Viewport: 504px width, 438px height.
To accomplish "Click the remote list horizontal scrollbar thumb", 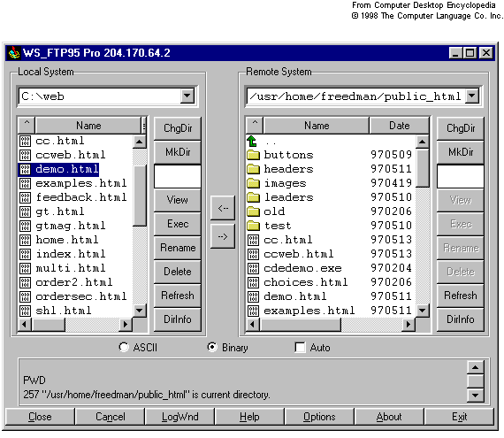I will point(301,324).
